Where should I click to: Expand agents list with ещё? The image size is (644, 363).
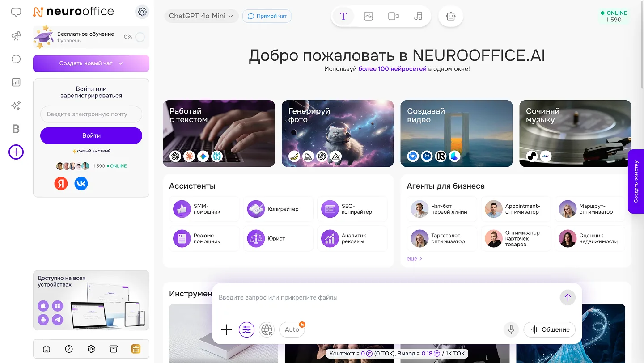coord(414,258)
